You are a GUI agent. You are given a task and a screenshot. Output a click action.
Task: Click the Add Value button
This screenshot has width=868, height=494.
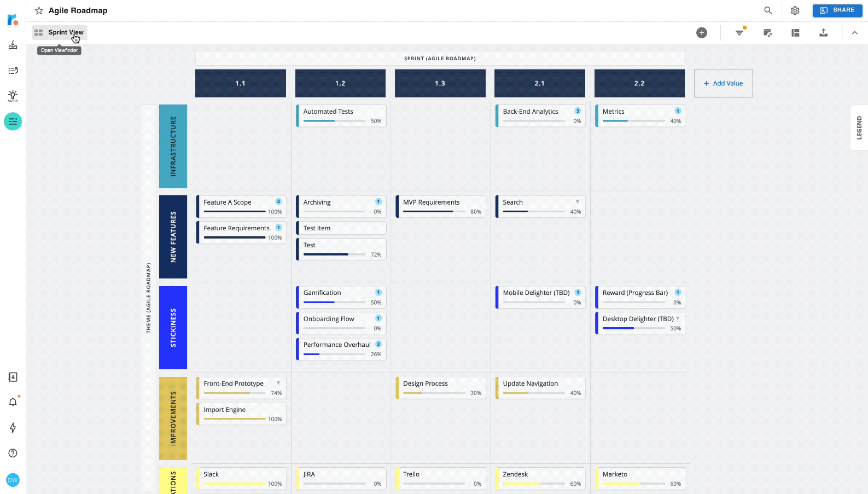[723, 83]
